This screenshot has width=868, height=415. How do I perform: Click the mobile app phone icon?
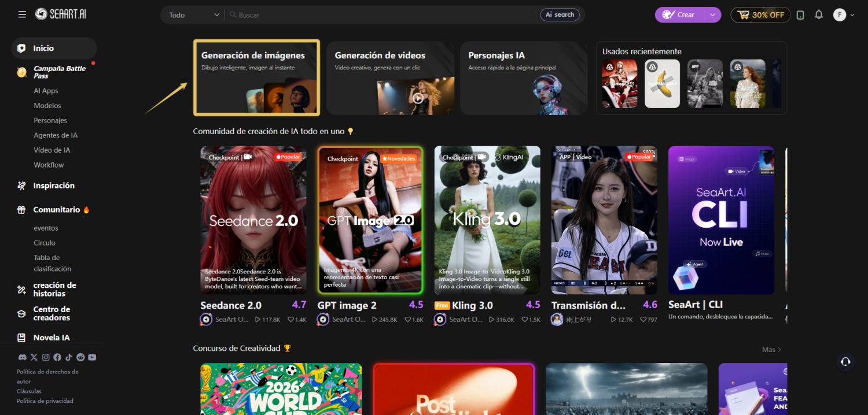coord(800,15)
